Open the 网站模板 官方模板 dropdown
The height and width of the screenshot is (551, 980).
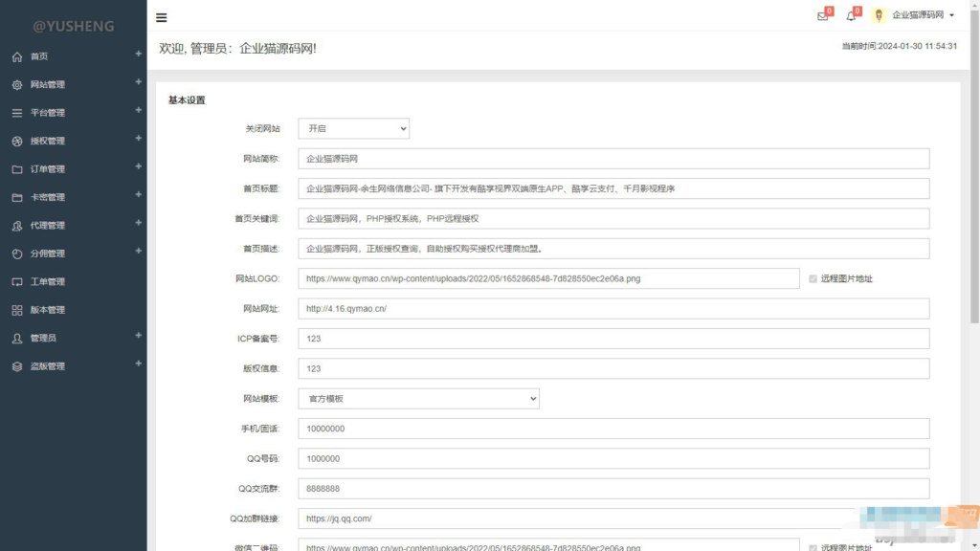417,398
